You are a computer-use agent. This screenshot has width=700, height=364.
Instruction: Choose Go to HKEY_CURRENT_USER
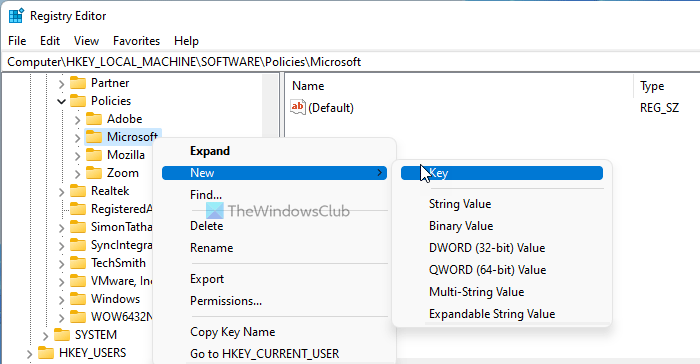(x=274, y=354)
